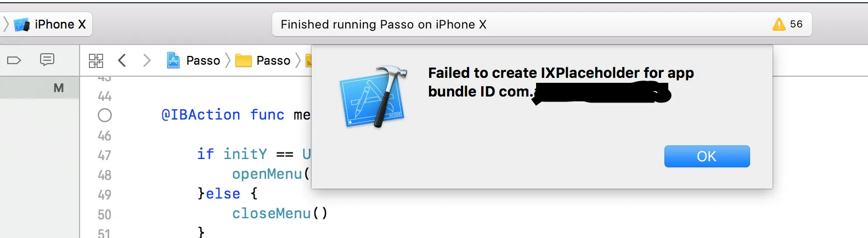Open the related items grid menu
868x238 pixels.
click(x=96, y=60)
